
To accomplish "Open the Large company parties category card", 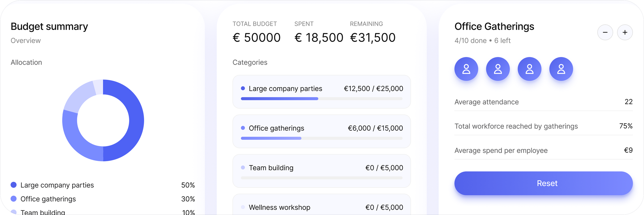I will pyautogui.click(x=322, y=92).
